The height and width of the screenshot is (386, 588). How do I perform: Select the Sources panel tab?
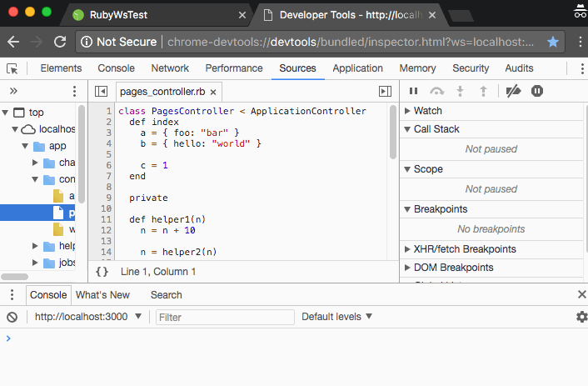pos(298,68)
